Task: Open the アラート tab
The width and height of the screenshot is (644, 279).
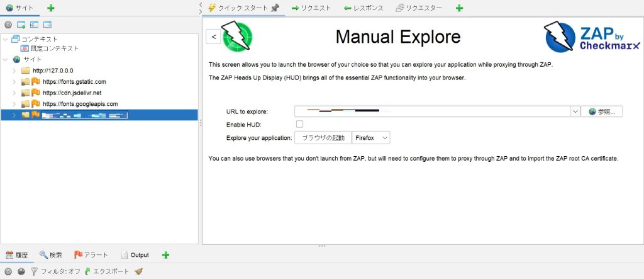Action: pyautogui.click(x=91, y=255)
